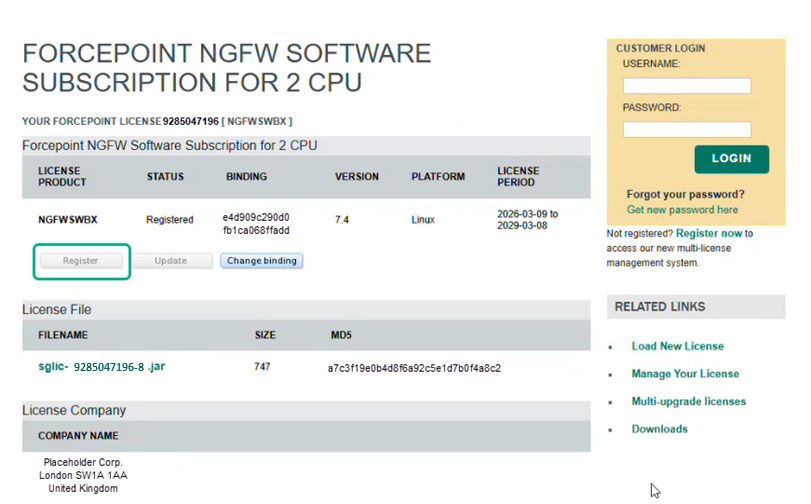Click the MD5 column header
The height and width of the screenshot is (504, 811).
coord(341,335)
